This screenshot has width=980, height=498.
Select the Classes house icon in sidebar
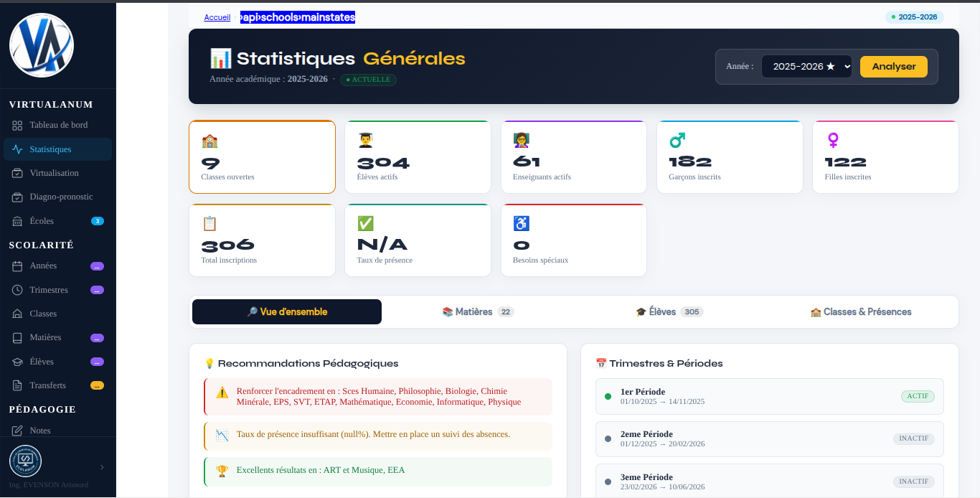[17, 314]
